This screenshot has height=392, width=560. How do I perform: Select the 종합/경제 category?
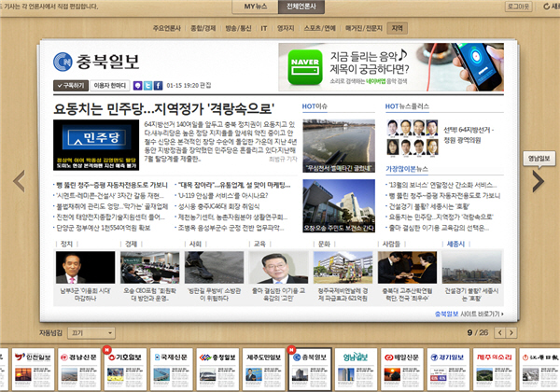(x=203, y=28)
